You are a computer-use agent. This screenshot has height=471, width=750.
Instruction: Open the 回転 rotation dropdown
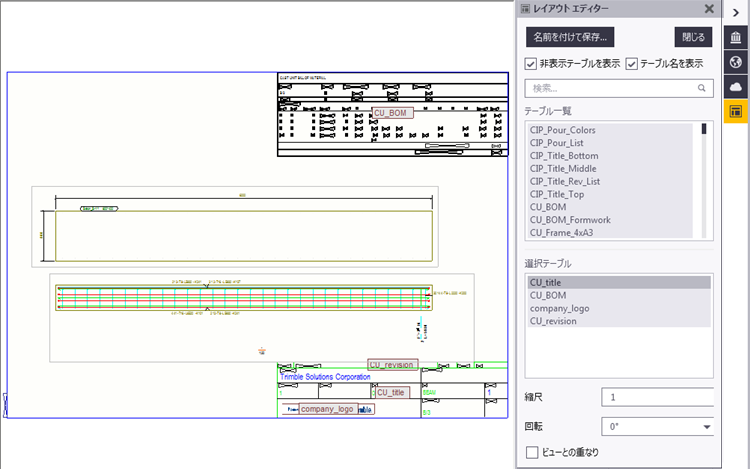[x=706, y=426]
